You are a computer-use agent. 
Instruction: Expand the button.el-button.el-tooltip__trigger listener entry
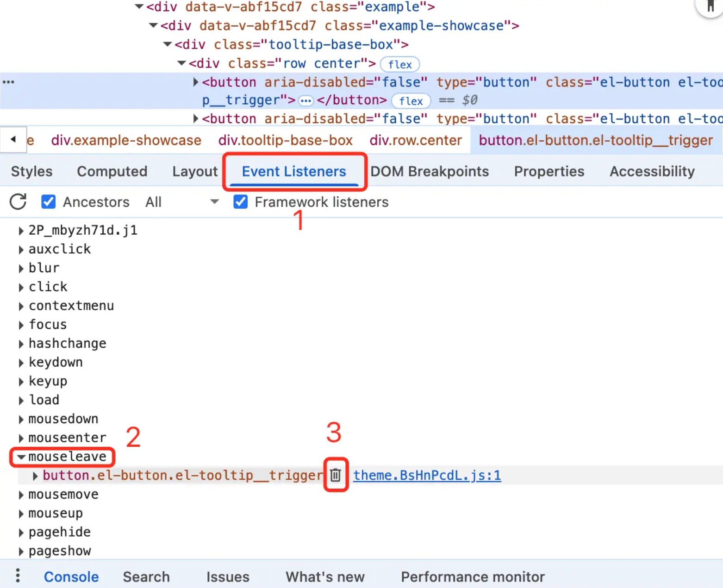click(x=35, y=476)
